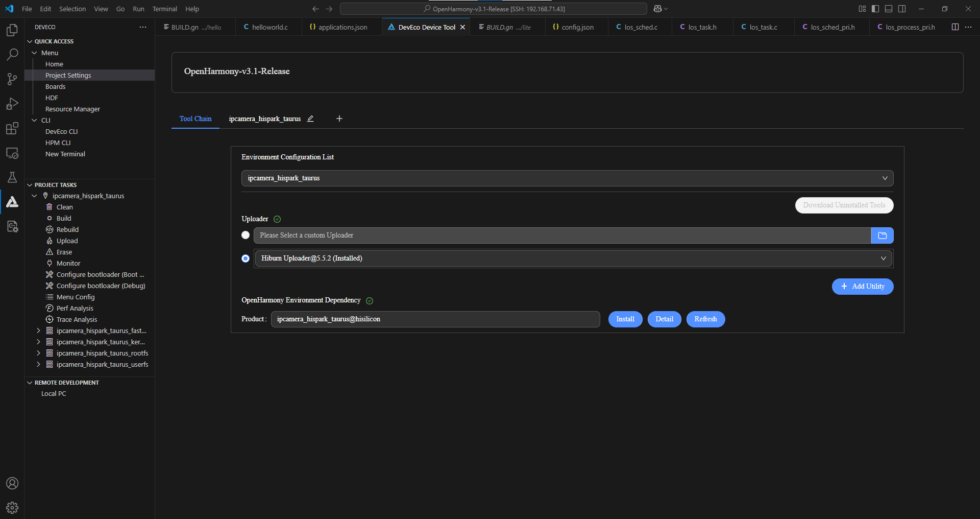Click the Product input field
Screen dimensions: 980x519
click(435, 319)
